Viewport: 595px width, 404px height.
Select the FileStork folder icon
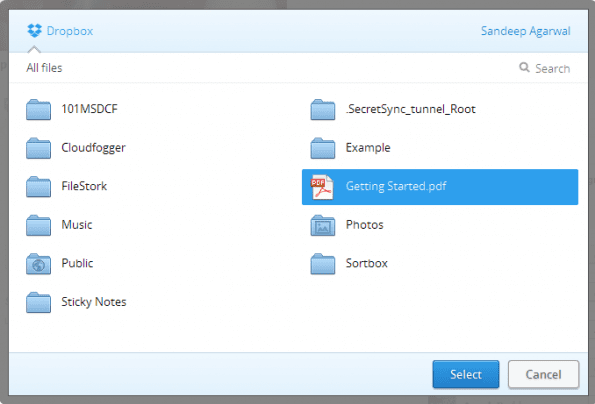point(38,187)
